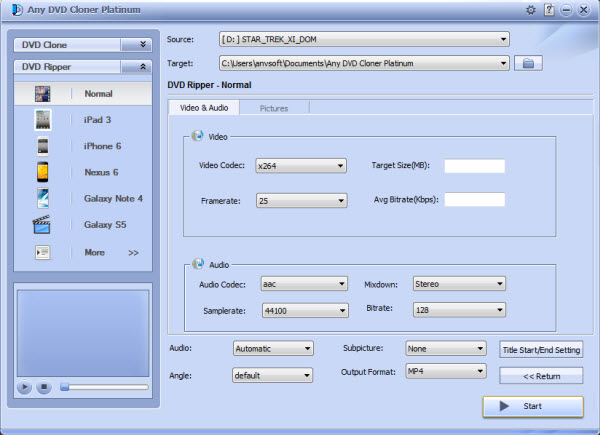Image resolution: width=600 pixels, height=435 pixels.
Task: Stop the preview playback
Action: (x=44, y=387)
